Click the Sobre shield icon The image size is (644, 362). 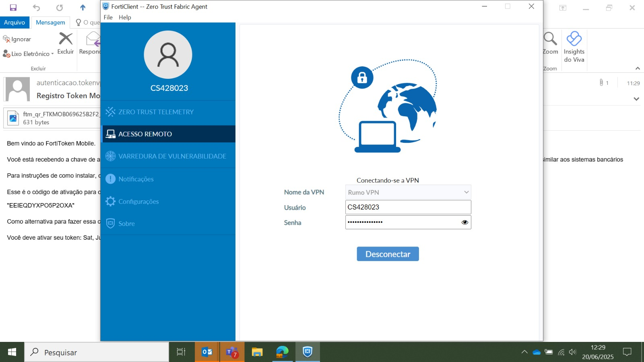(x=110, y=224)
